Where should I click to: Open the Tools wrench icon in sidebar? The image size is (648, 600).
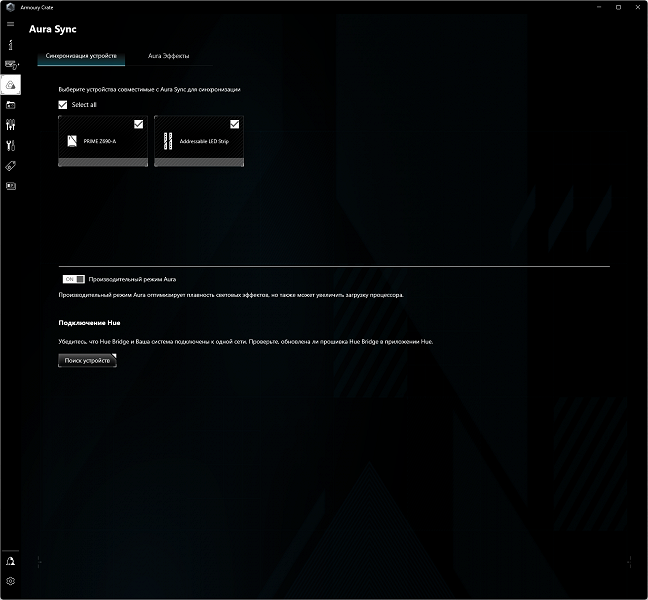tap(11, 145)
